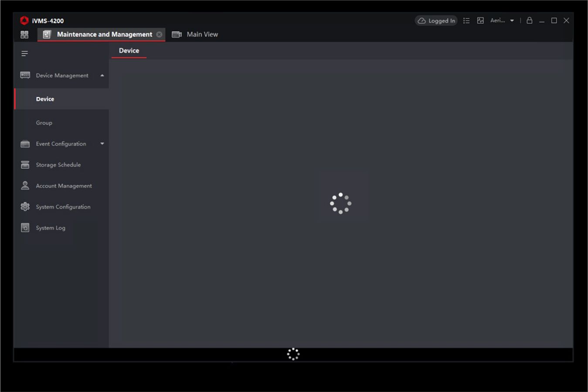Click the control panel grid icon
The height and width of the screenshot is (392, 588).
(24, 34)
